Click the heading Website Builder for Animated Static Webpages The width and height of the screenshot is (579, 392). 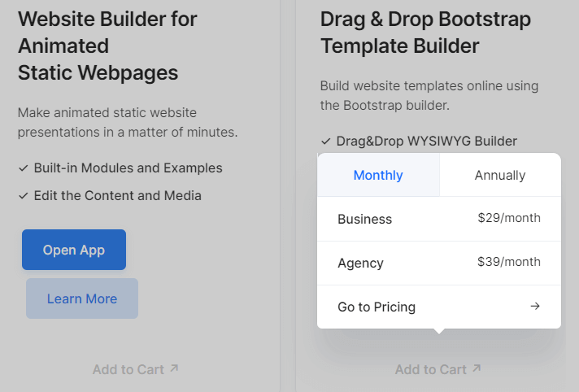107,46
